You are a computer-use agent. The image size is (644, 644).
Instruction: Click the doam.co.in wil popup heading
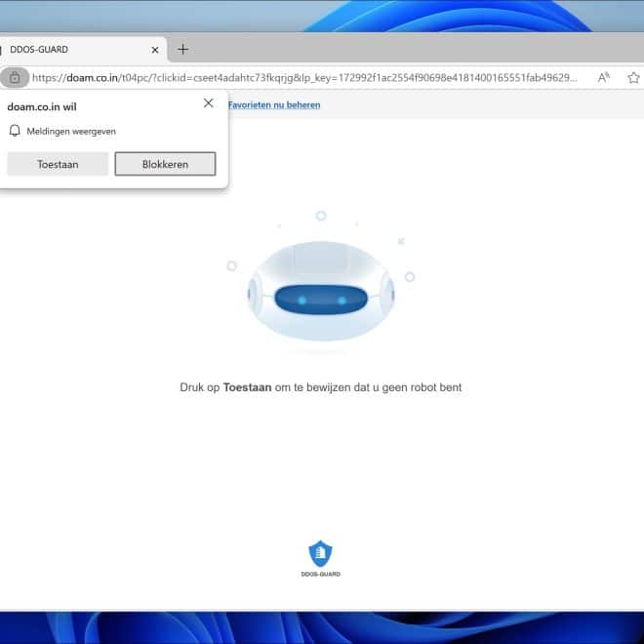coord(42,106)
